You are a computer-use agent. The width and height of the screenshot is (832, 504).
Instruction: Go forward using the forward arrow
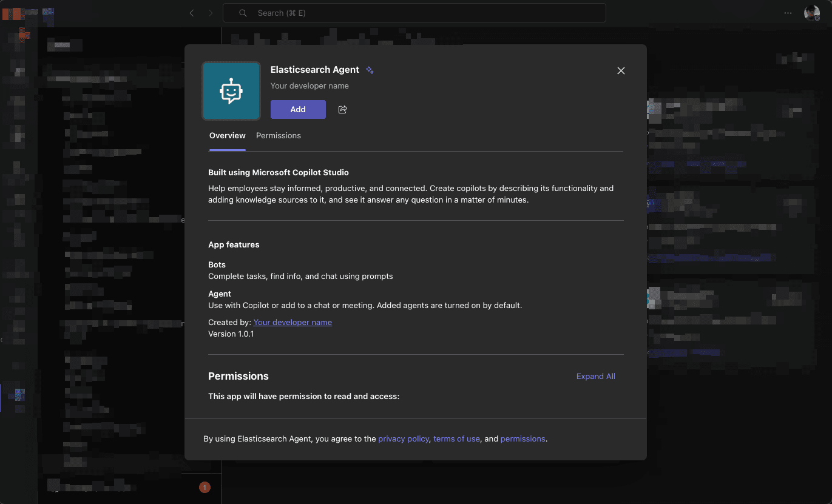(x=211, y=13)
